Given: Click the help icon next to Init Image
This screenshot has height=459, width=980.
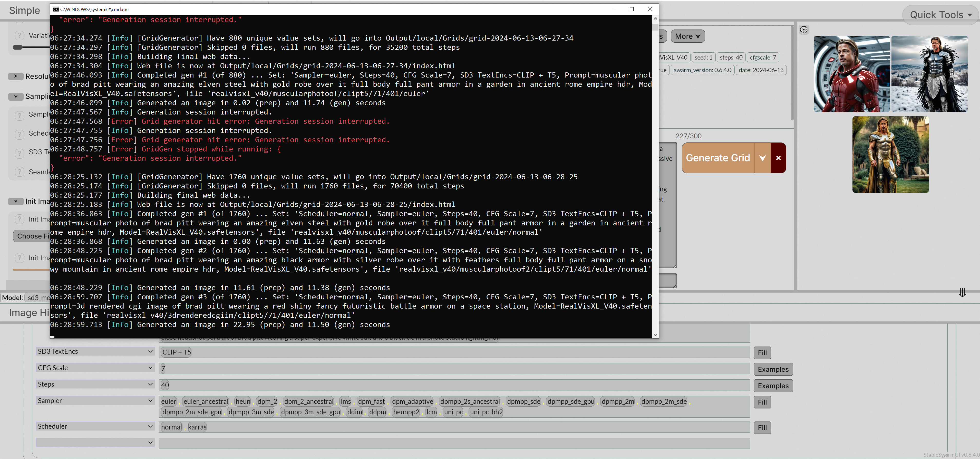Looking at the screenshot, I should tap(20, 219).
